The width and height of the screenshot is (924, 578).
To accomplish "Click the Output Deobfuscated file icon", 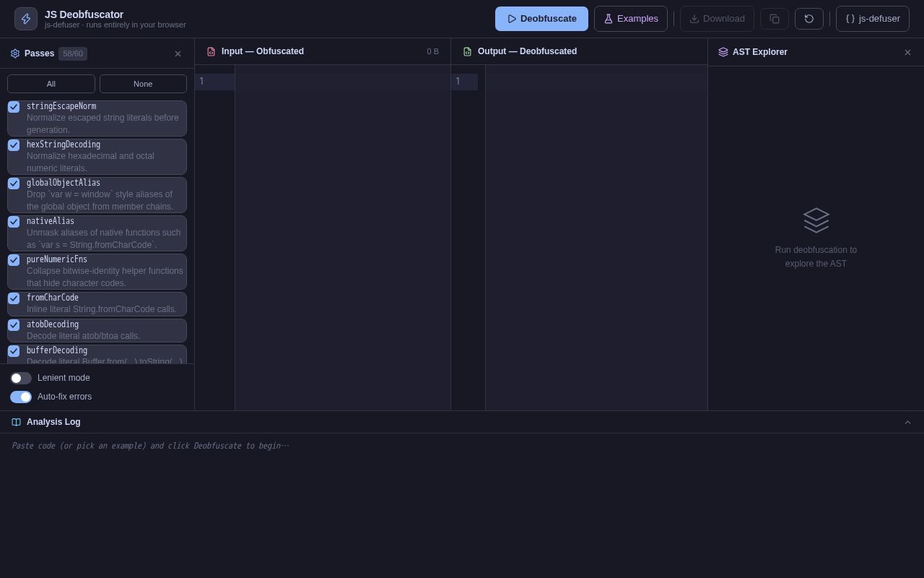I will [467, 51].
